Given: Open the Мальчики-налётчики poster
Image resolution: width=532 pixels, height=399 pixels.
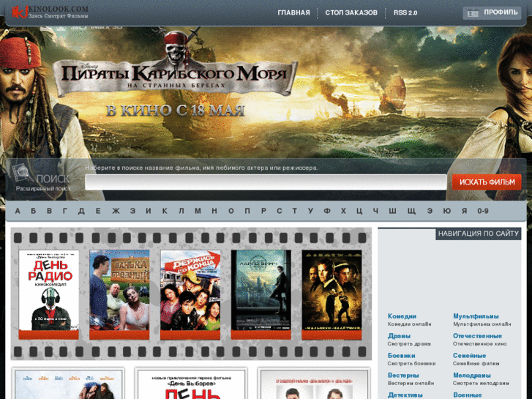Looking at the screenshot, I should [331, 294].
